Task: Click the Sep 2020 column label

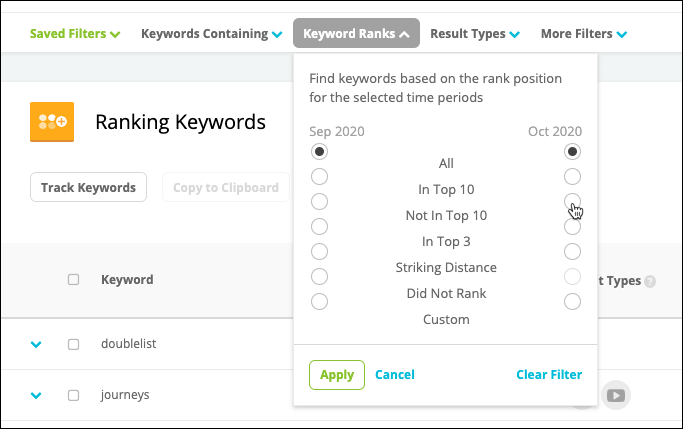Action: tap(337, 132)
